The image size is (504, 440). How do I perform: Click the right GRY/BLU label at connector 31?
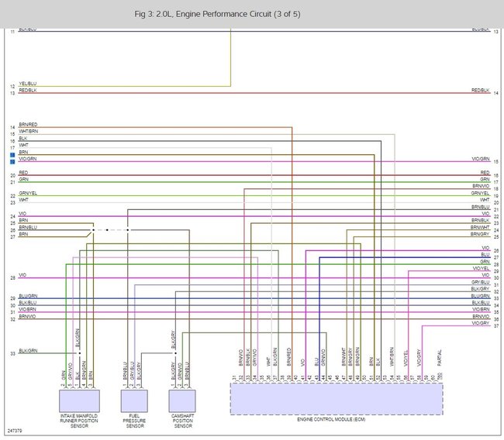pyautogui.click(x=481, y=282)
